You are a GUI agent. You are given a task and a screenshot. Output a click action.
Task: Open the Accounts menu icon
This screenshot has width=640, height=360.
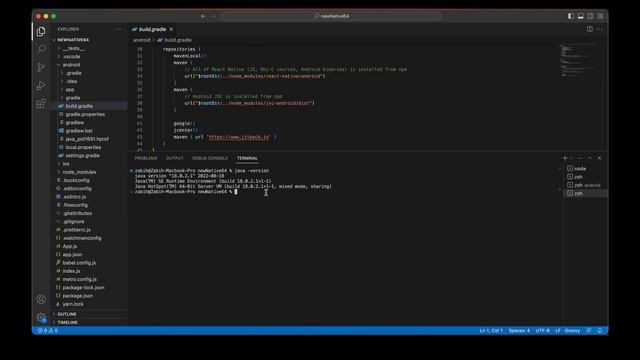[41, 299]
